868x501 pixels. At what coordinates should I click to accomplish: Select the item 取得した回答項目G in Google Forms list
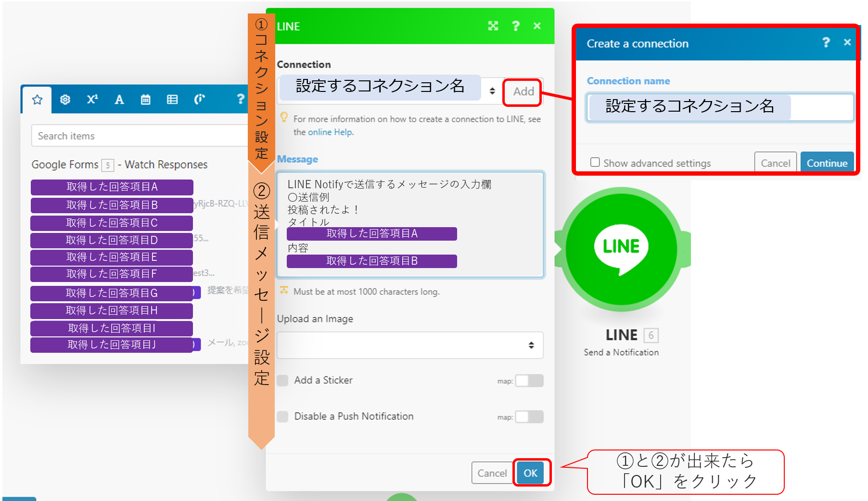click(112, 293)
